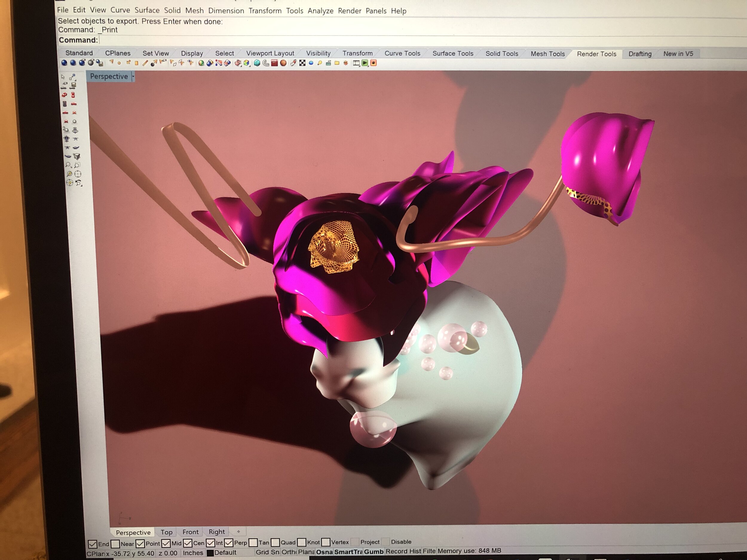Open the Perspective viewport title dropdown arrow
The width and height of the screenshot is (747, 560).
point(133,77)
